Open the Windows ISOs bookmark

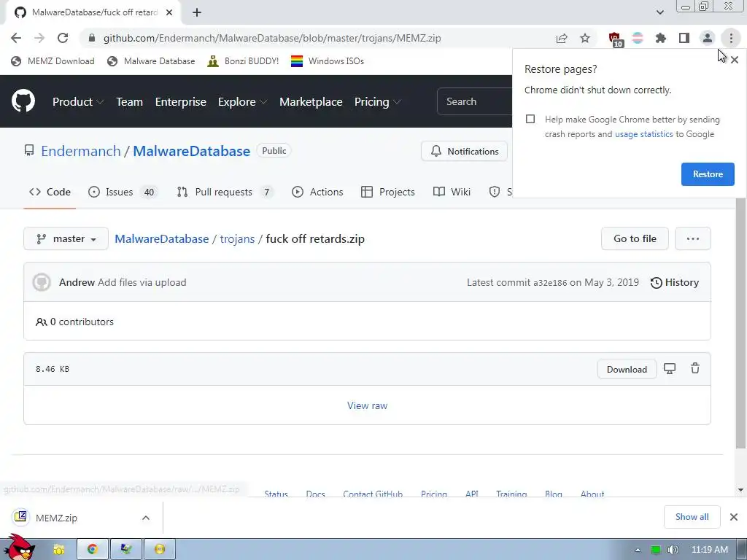coord(328,61)
